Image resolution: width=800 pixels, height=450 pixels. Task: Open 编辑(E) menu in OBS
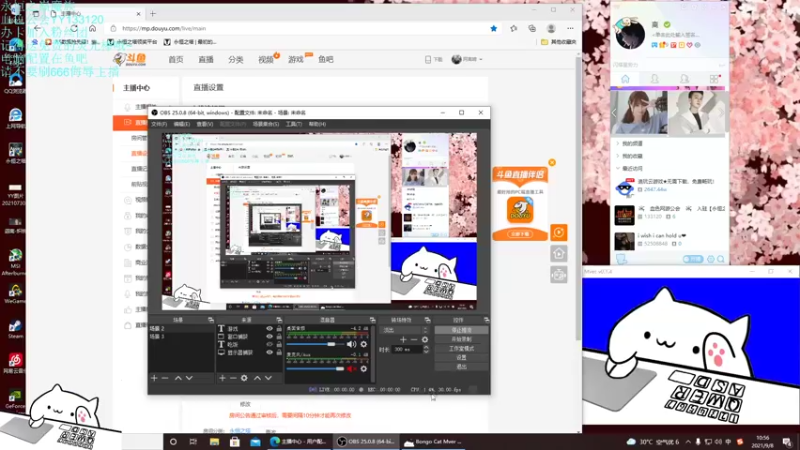tap(182, 124)
